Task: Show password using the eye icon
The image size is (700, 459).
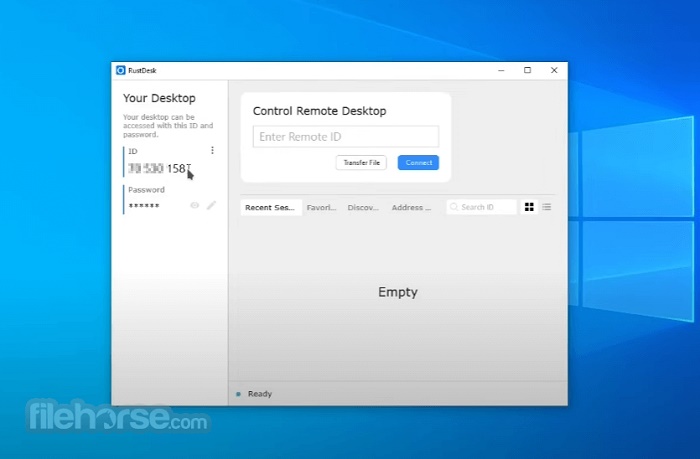Action: (x=195, y=205)
